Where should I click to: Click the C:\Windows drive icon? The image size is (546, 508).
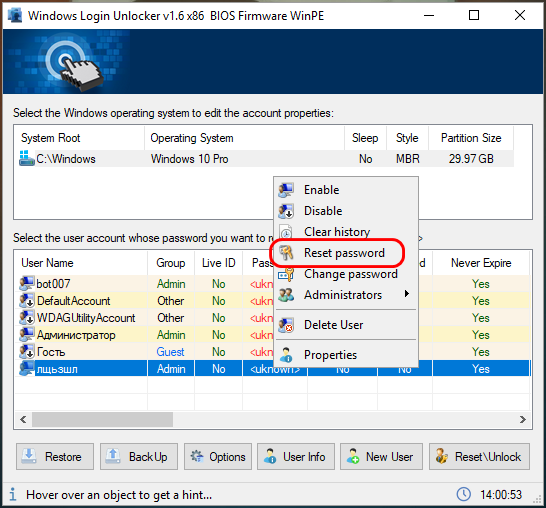click(x=26, y=158)
